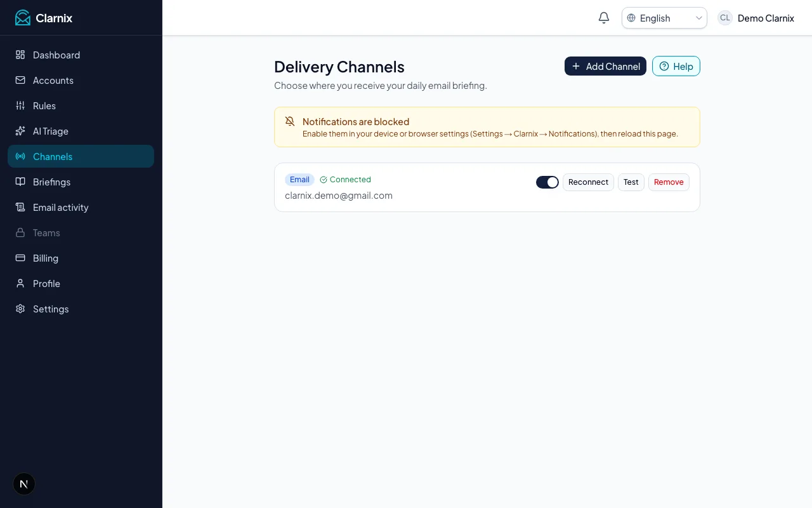This screenshot has height=508, width=812.
Task: Remove the Email channel
Action: 669,182
